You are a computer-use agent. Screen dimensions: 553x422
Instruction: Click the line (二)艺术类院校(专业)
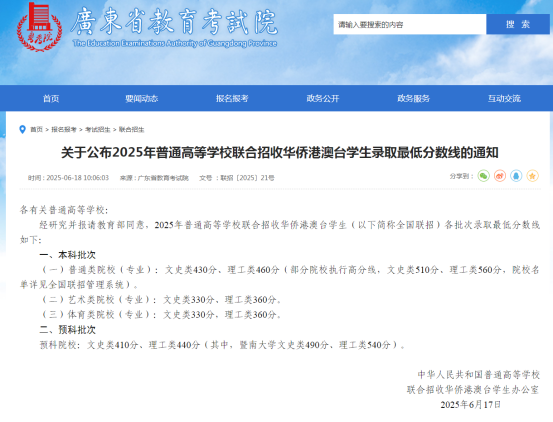click(161, 300)
